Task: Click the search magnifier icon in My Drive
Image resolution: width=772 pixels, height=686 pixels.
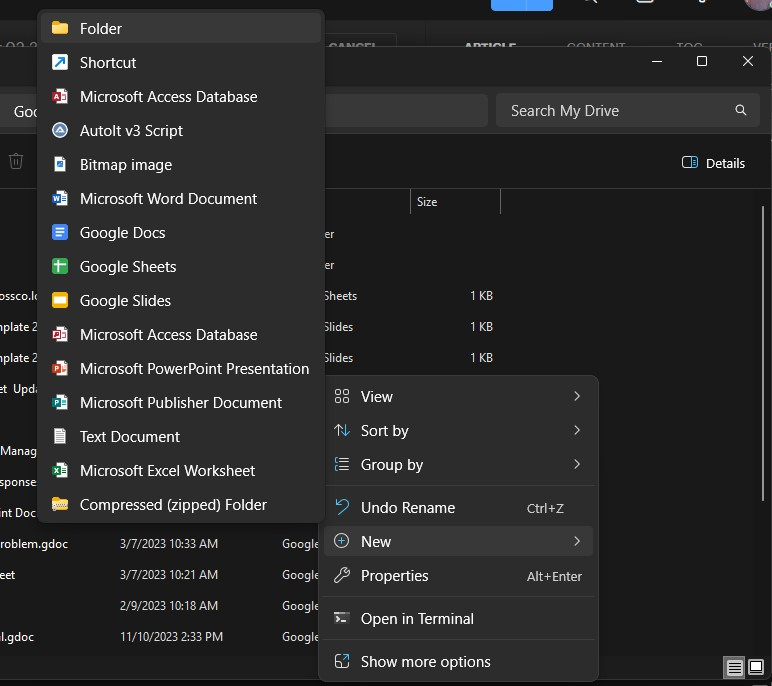Action: pyautogui.click(x=740, y=110)
